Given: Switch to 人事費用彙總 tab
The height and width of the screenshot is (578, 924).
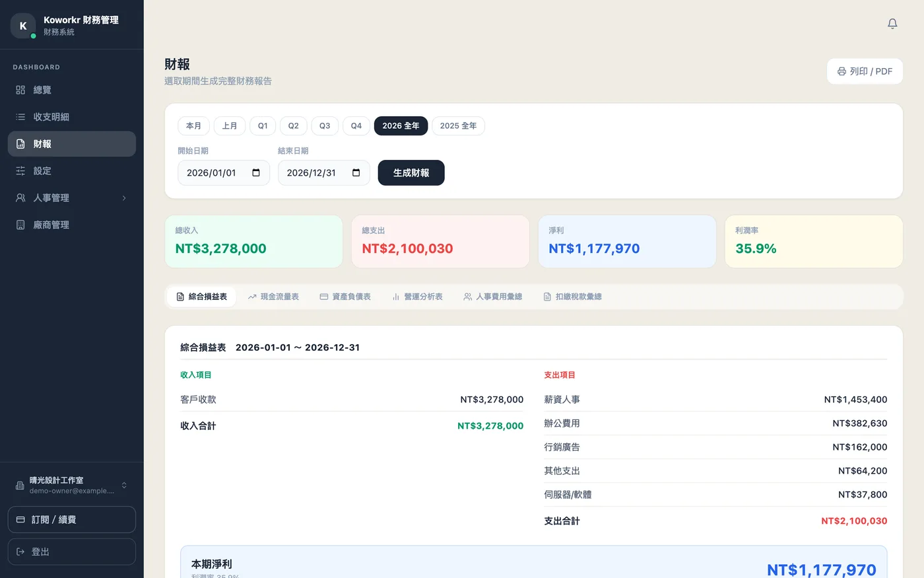Looking at the screenshot, I should pos(493,297).
